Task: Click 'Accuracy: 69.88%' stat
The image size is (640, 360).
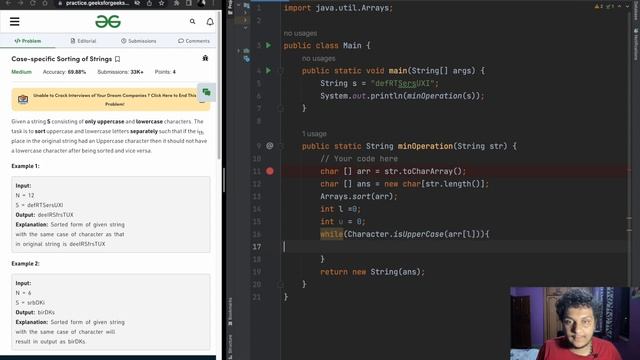Action: [x=64, y=72]
